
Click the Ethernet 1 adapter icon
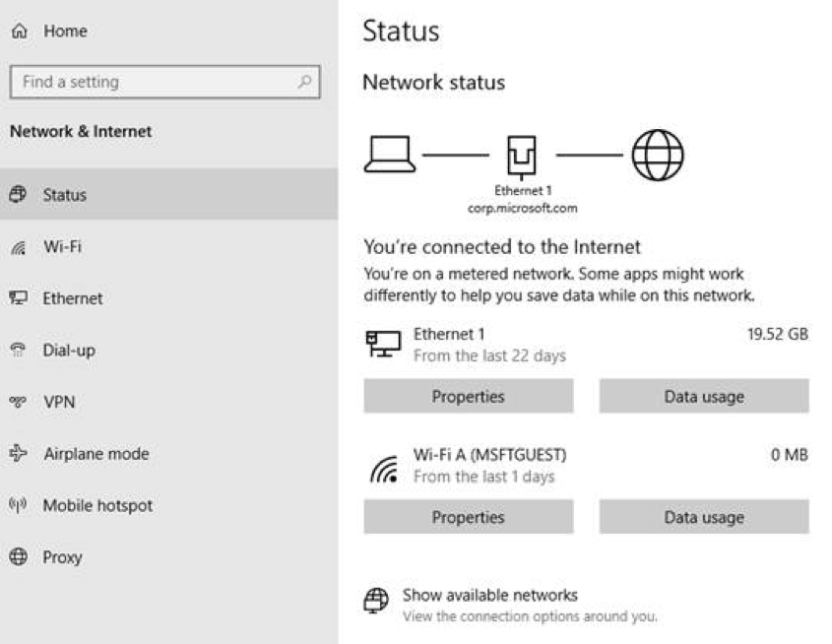pyautogui.click(x=384, y=345)
